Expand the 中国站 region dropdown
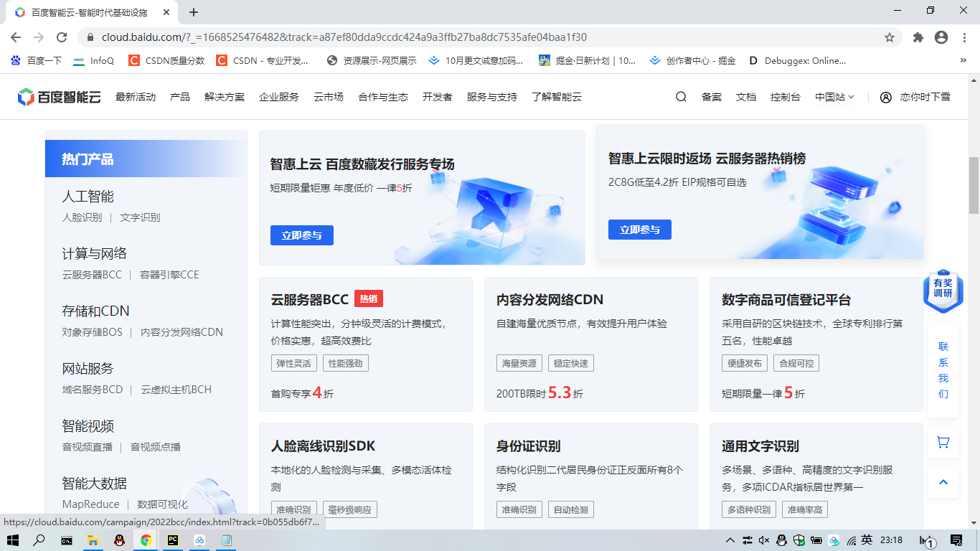Image resolution: width=980 pixels, height=551 pixels. (x=834, y=97)
